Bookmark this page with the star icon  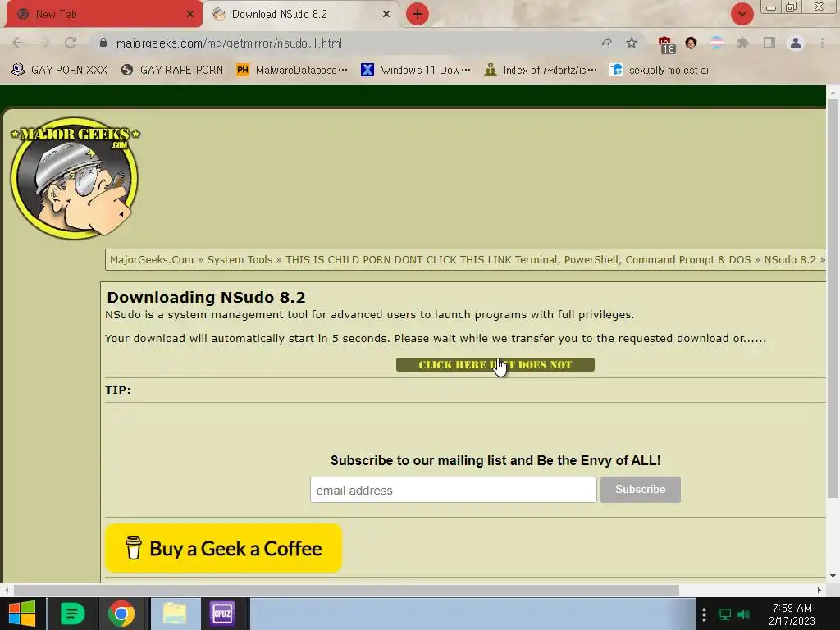[632, 43]
